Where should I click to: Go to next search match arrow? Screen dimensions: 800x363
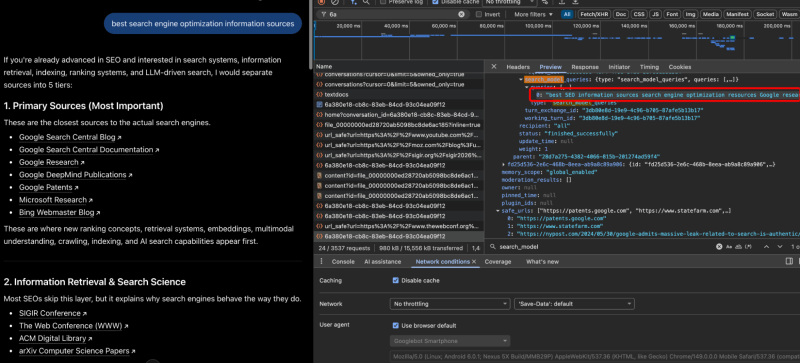781,247
